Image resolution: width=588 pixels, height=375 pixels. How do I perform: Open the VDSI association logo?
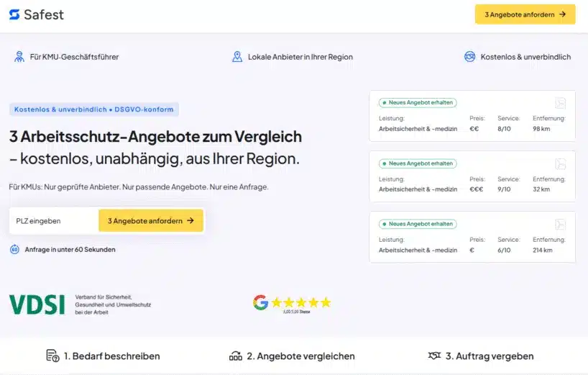point(37,304)
